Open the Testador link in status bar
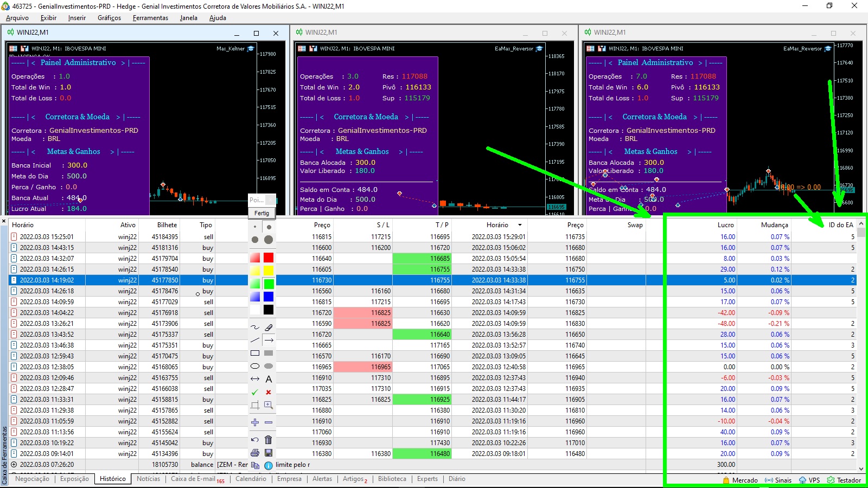The width and height of the screenshot is (868, 488). coord(844,480)
